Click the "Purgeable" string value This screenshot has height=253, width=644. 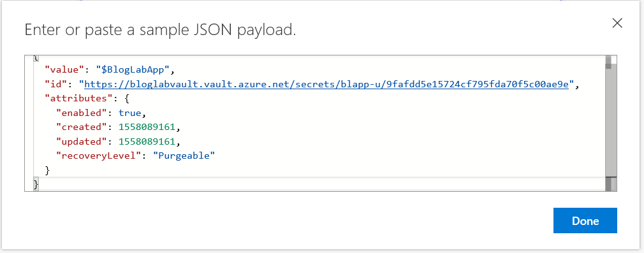point(184,156)
